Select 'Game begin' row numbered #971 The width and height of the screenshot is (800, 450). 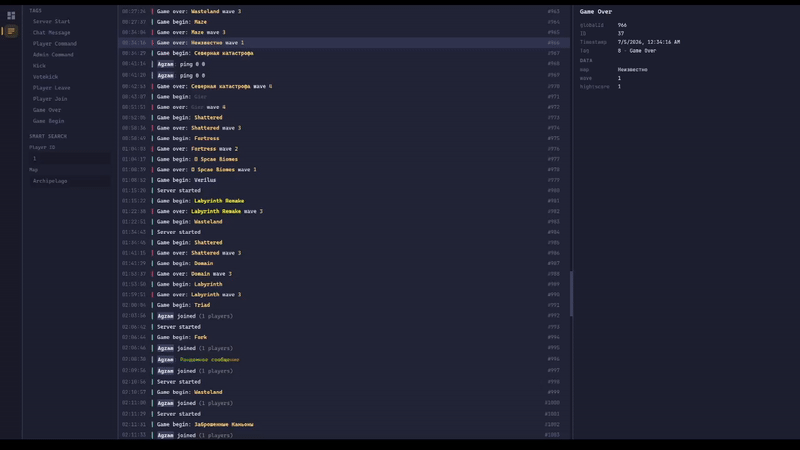[x=344, y=96]
